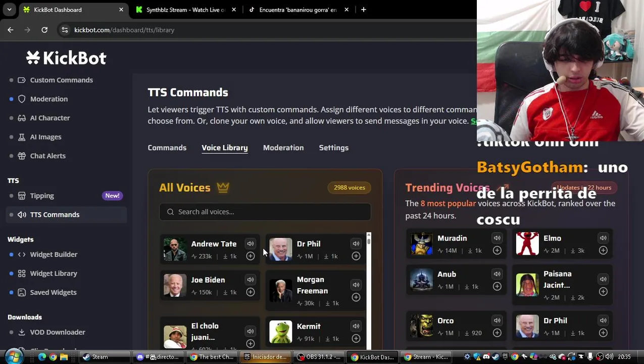
Task: Preview Morgan Freeman voice
Action: point(356,285)
